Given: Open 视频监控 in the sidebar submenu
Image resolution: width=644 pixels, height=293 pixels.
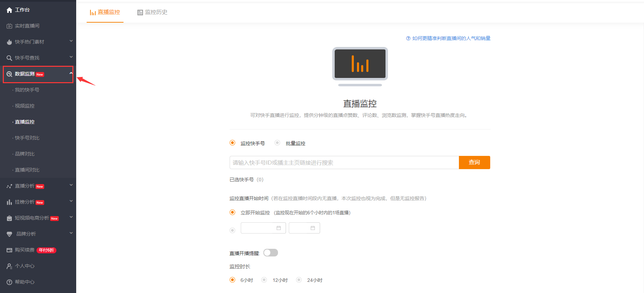Looking at the screenshot, I should (x=25, y=106).
